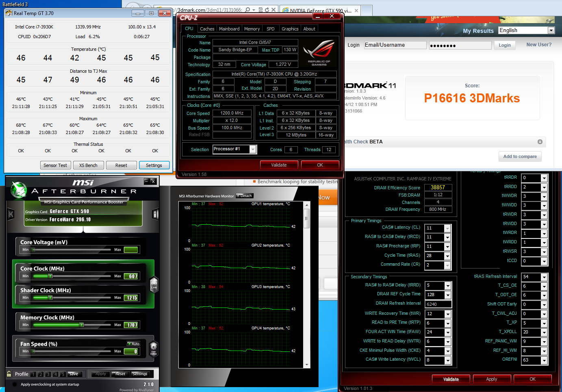562x392 pixels.
Task: Toggle the fan speed Auto button
Action: tap(134, 344)
